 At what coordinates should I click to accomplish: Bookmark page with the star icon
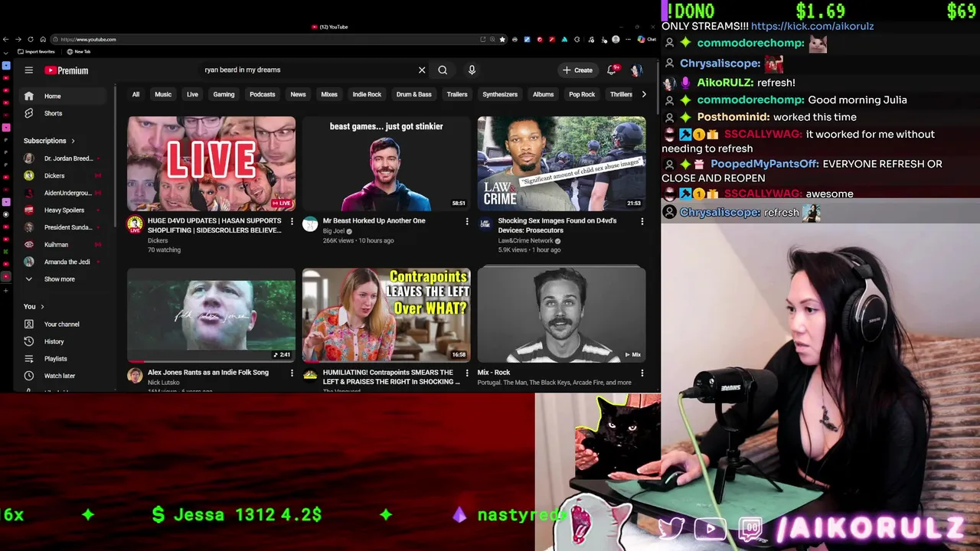pyautogui.click(x=502, y=39)
